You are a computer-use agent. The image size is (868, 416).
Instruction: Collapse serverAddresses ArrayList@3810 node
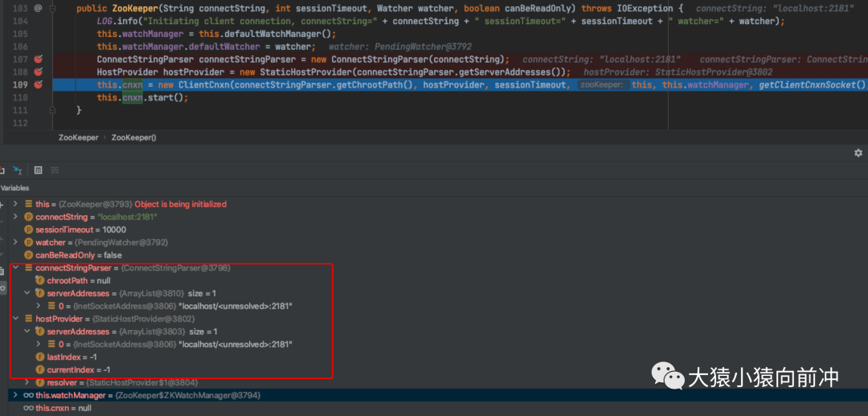pyautogui.click(x=27, y=293)
